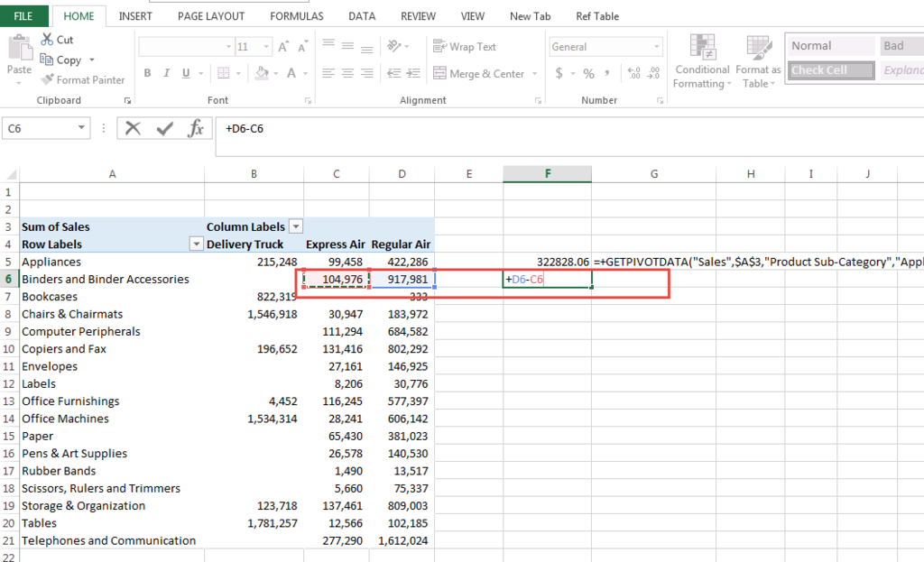Confirm formula entry with checkmark
The height and width of the screenshot is (562, 924).
[165, 128]
